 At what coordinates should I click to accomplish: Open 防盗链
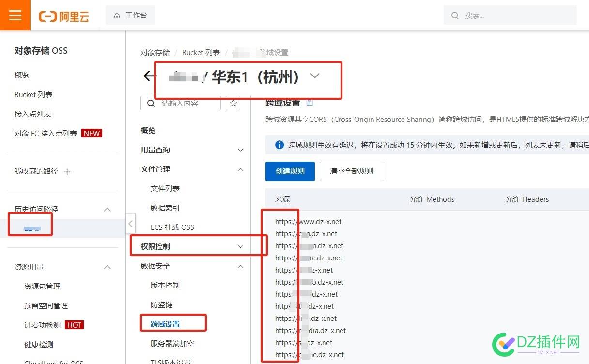pyautogui.click(x=162, y=304)
